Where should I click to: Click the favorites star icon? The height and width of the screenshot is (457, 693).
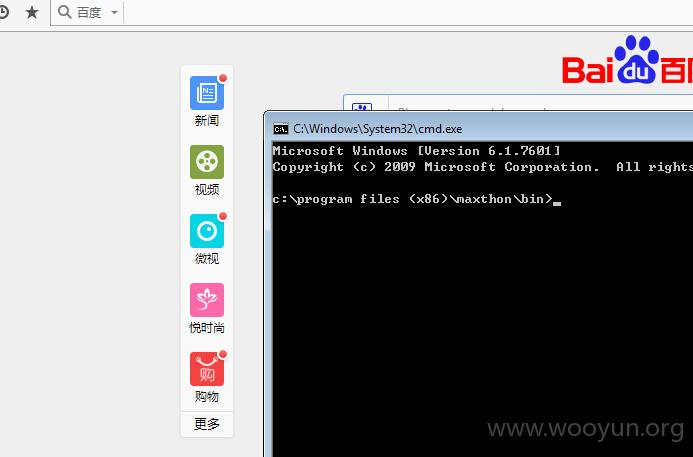(x=32, y=12)
